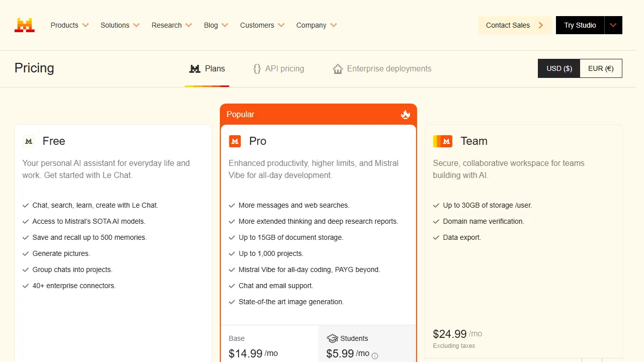Viewport: 644px width, 362px height.
Task: Click the $14.99 /mo Base price
Action: click(253, 353)
